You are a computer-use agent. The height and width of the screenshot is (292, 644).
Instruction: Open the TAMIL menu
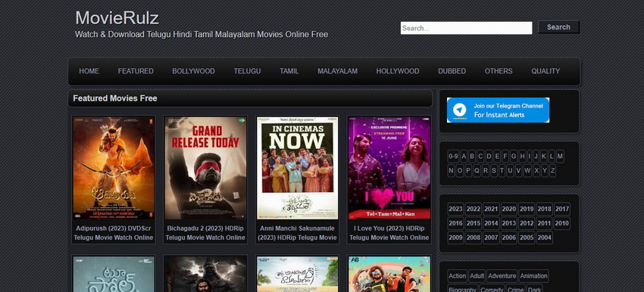coord(289,71)
